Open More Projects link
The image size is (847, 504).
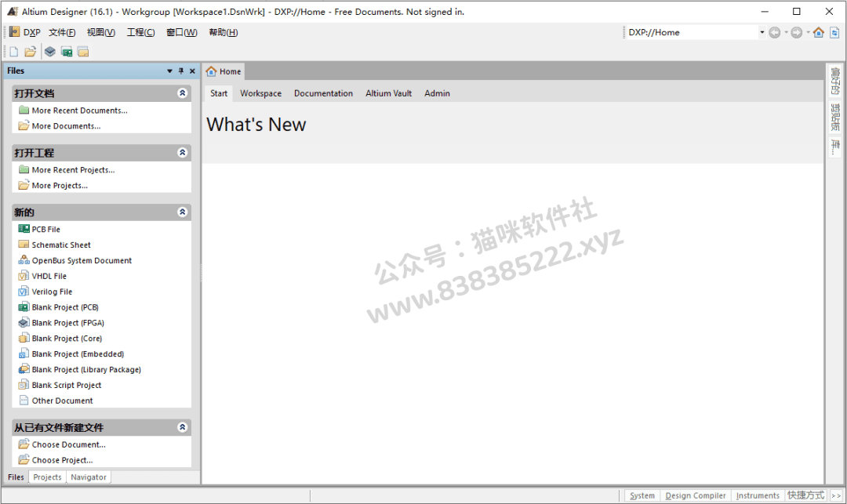[x=60, y=185]
